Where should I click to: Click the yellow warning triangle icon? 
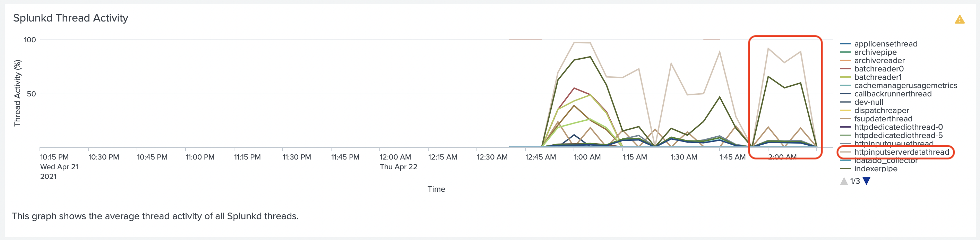pos(960,19)
